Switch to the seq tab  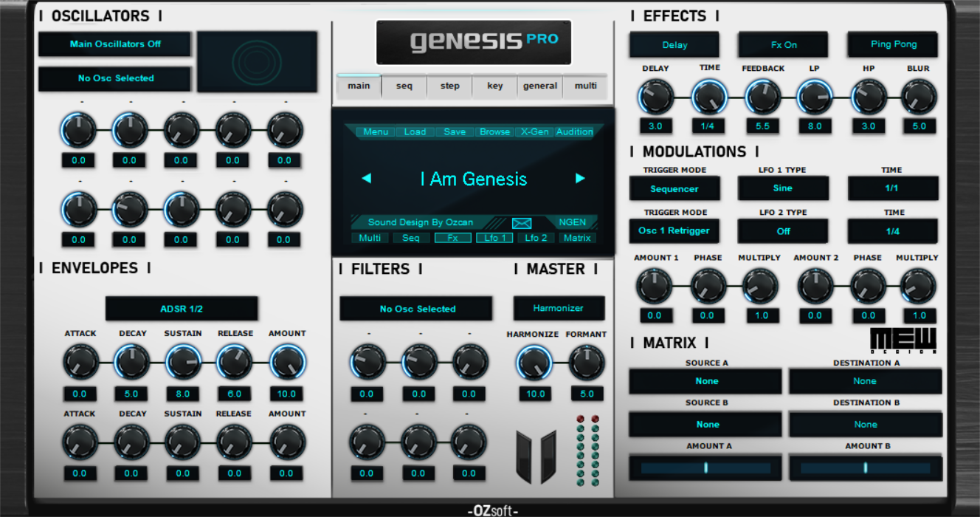click(404, 86)
